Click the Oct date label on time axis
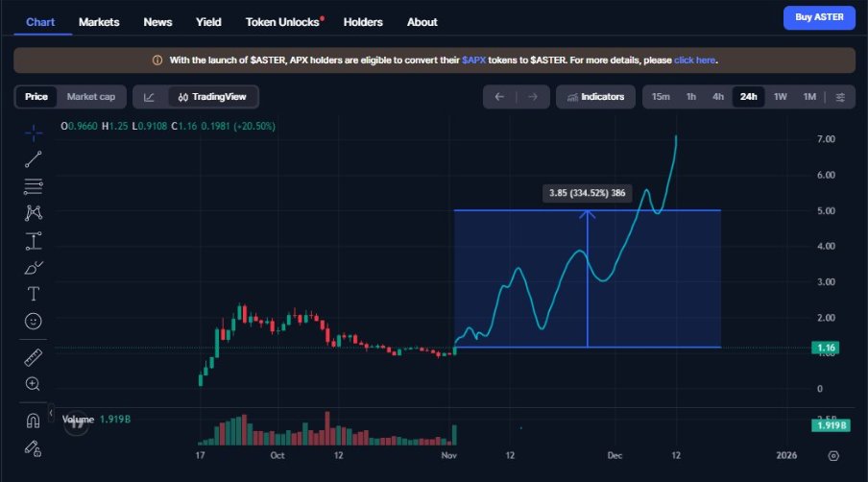Screen dimensions: 868x482 (277, 455)
